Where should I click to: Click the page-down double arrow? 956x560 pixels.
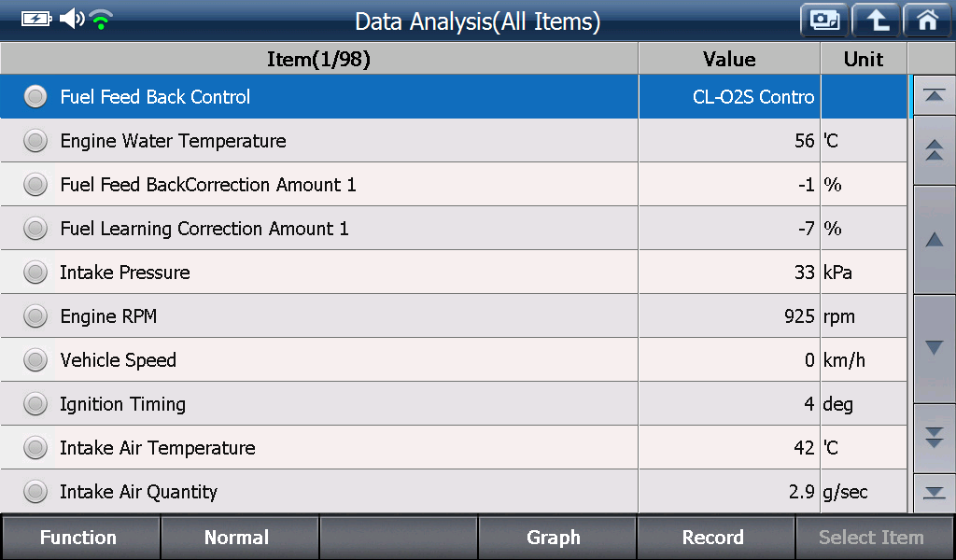coord(934,438)
